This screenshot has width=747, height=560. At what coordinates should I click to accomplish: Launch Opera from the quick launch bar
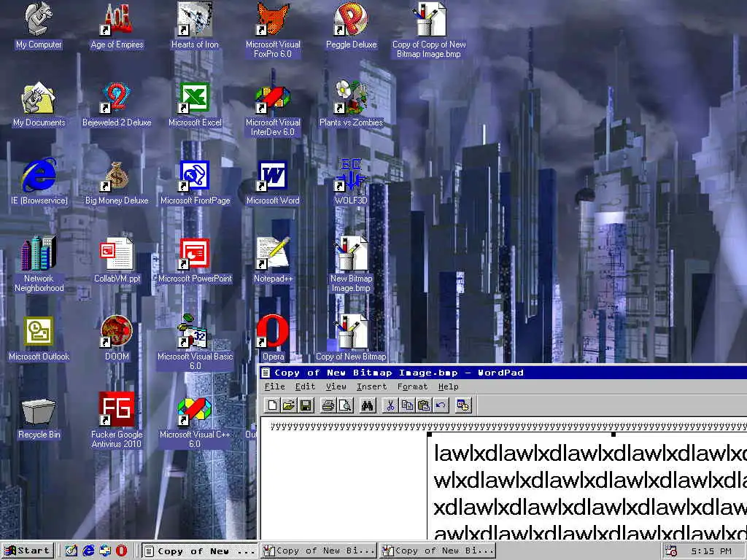click(x=122, y=551)
